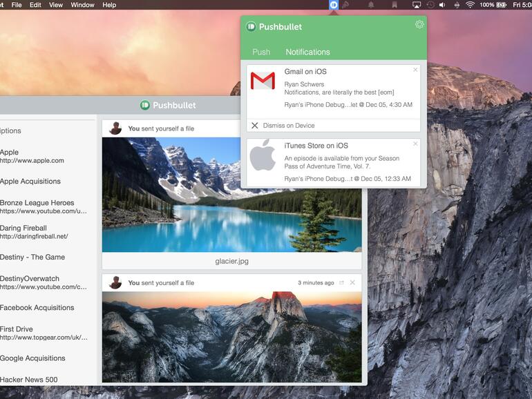The height and width of the screenshot is (399, 532).
Task: Open the glacier lake image thumbnail
Action: click(x=231, y=195)
